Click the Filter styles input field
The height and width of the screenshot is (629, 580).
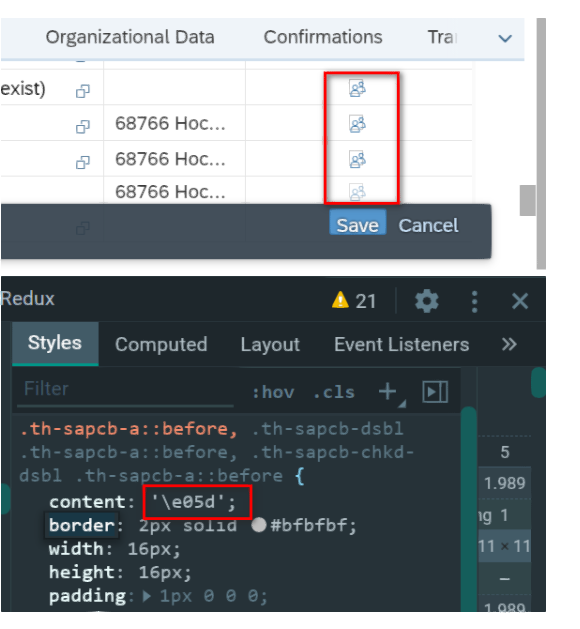point(125,389)
